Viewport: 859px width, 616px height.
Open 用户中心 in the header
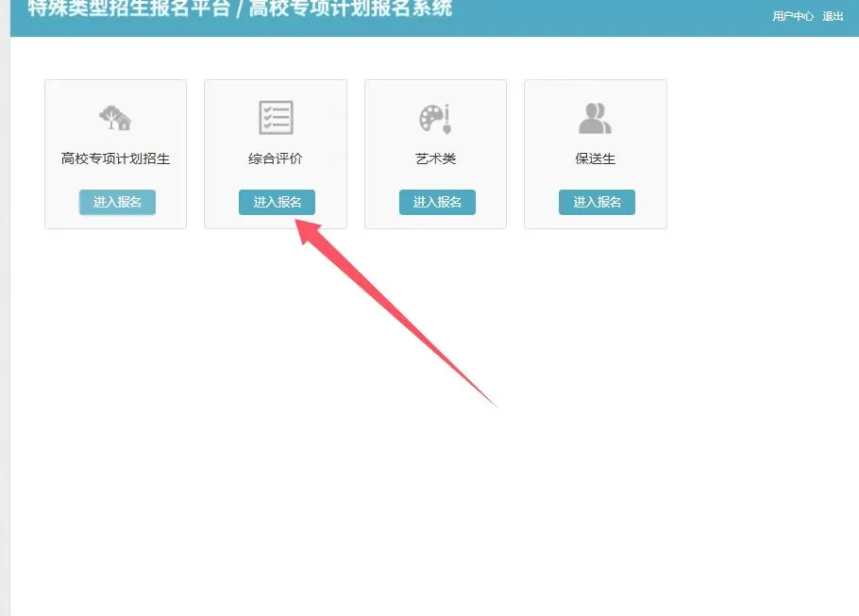[x=793, y=16]
